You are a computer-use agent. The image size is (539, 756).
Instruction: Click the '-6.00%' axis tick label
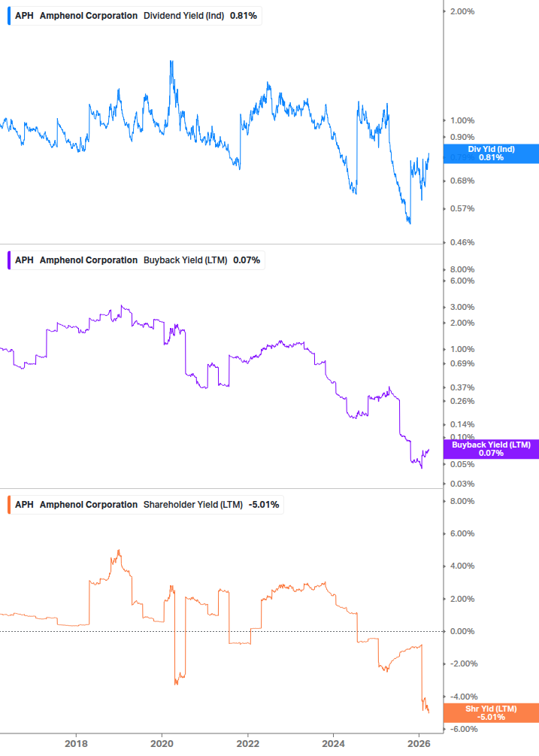click(464, 729)
